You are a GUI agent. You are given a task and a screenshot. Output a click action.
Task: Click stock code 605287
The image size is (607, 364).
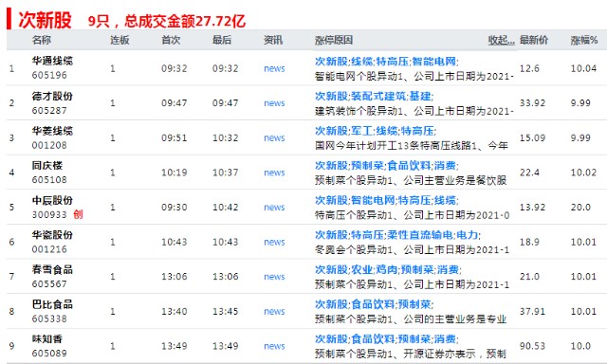pyautogui.click(x=49, y=111)
